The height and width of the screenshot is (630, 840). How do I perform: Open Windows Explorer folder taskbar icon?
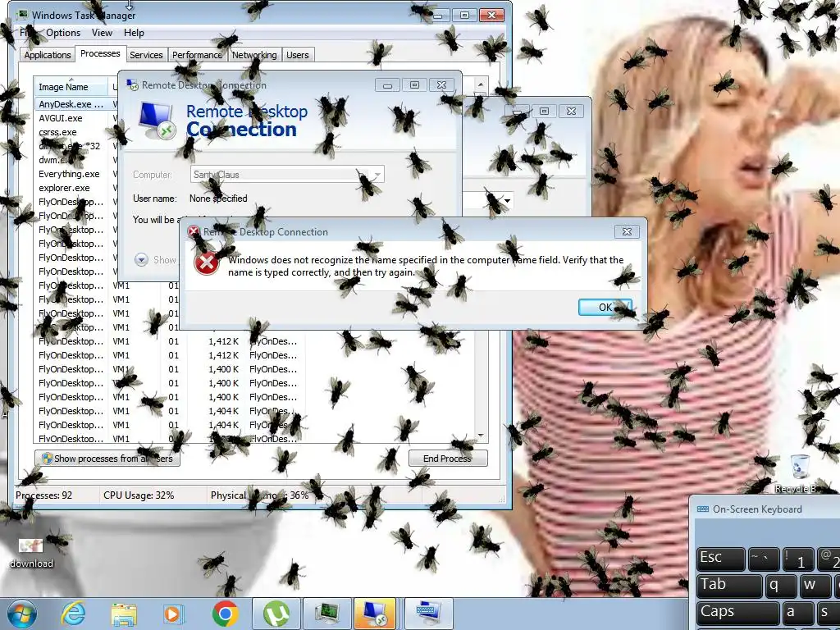point(123,614)
